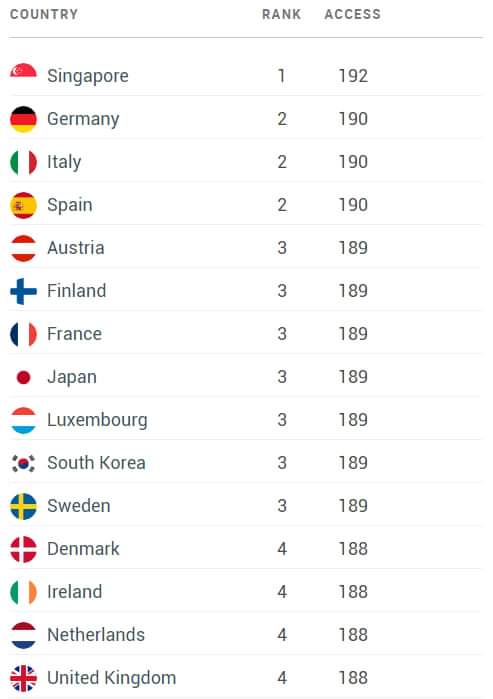Open the France country name

coord(74,334)
